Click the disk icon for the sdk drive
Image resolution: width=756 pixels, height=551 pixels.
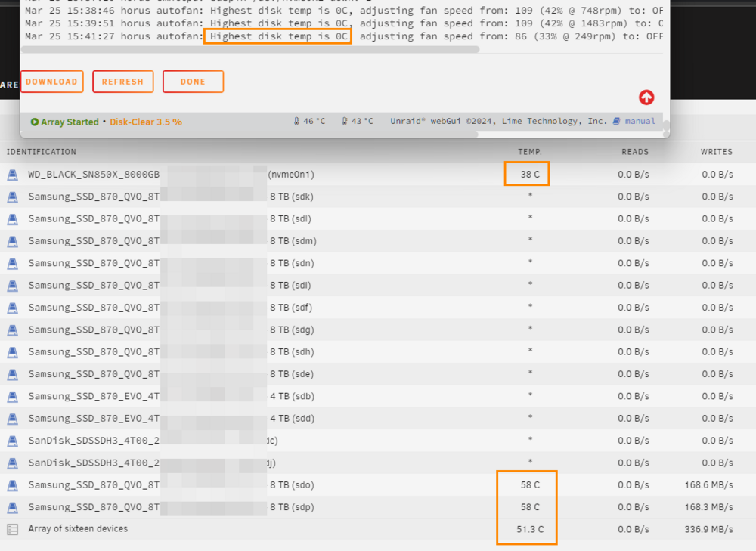pos(13,197)
